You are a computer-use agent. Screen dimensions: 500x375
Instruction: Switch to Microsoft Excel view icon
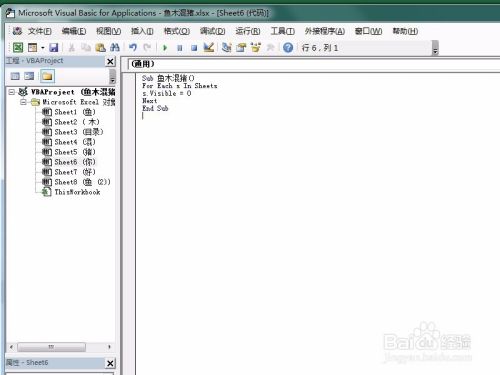tap(18, 48)
